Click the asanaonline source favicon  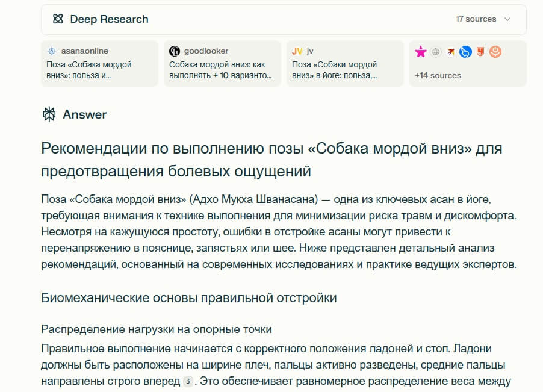[x=52, y=51]
